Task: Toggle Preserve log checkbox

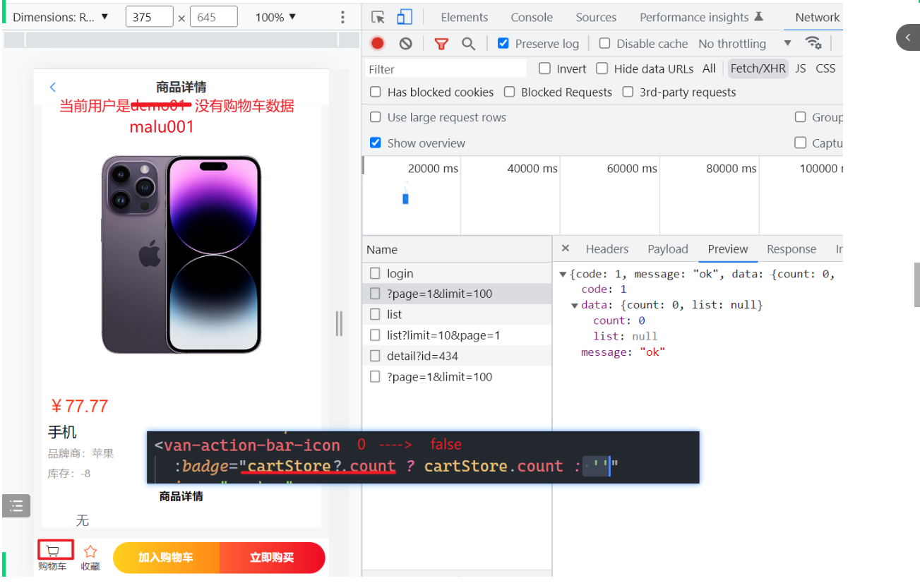Action: (503, 43)
